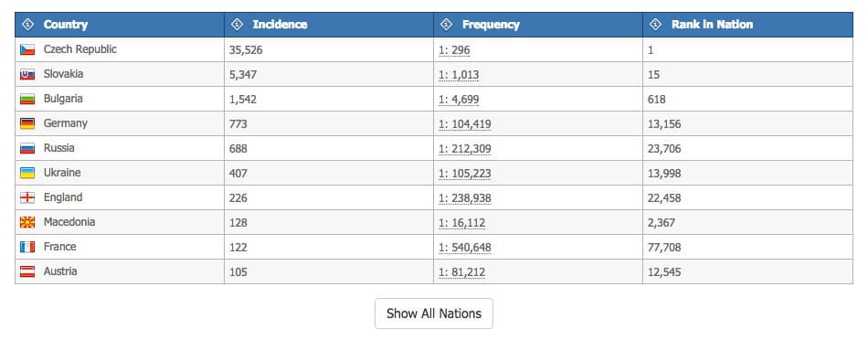Click Slovakia's rank value 15
The width and height of the screenshot is (868, 340).
tap(653, 75)
